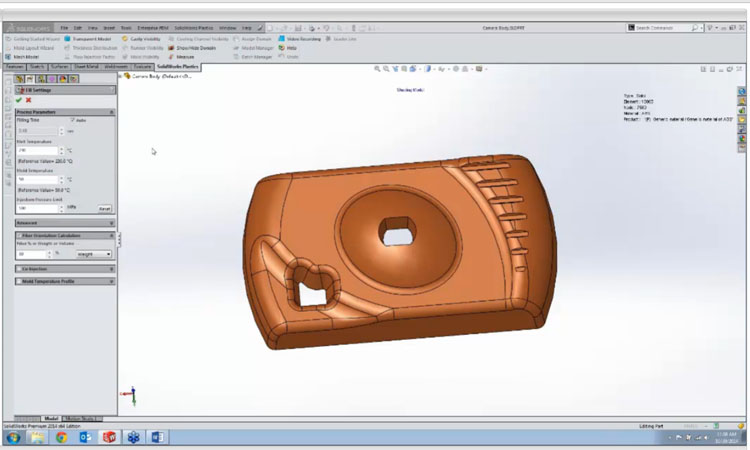Enable the Co-Injection checkbox
This screenshot has height=450, width=750.
click(21, 269)
